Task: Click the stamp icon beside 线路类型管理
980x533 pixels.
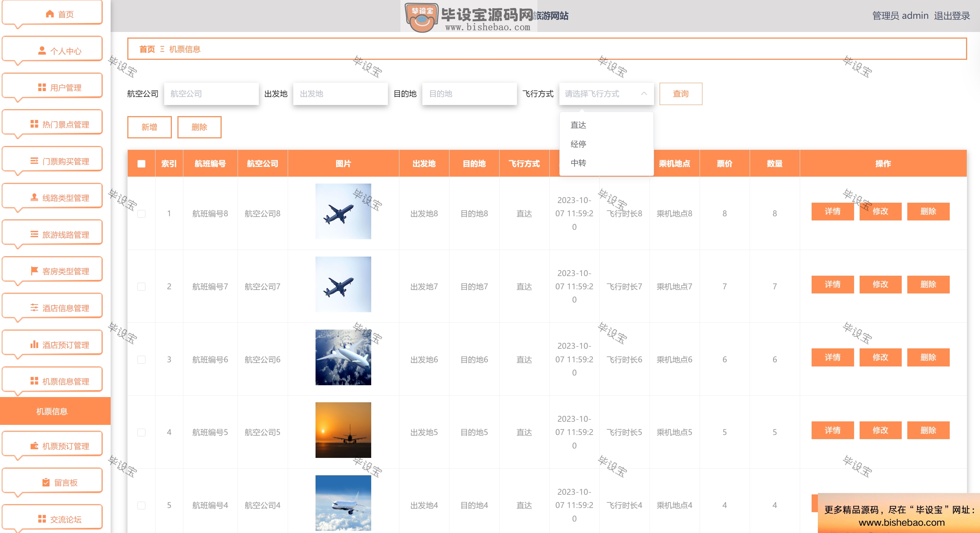Action: [x=34, y=198]
